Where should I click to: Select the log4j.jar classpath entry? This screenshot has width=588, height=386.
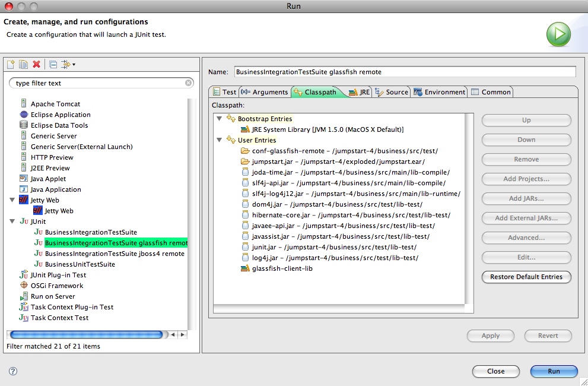tap(330, 258)
